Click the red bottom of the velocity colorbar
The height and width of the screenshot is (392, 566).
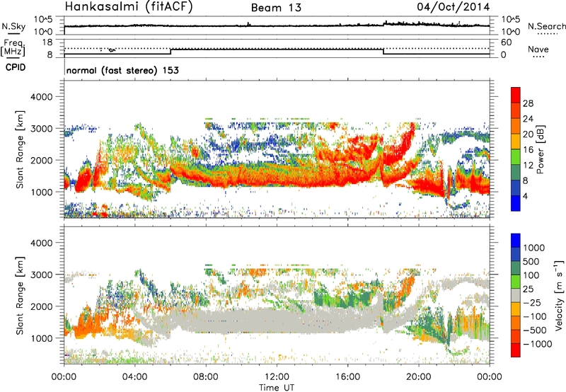click(516, 350)
